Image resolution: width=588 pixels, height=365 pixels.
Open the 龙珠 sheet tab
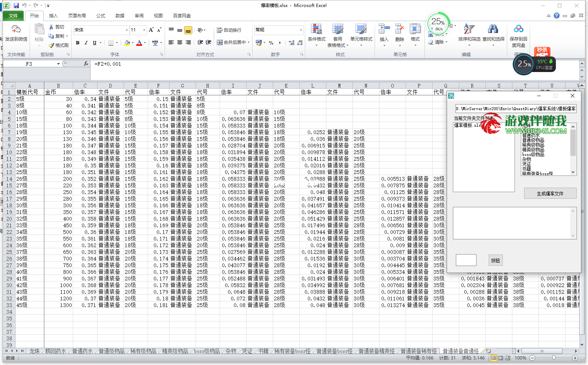[x=34, y=351]
